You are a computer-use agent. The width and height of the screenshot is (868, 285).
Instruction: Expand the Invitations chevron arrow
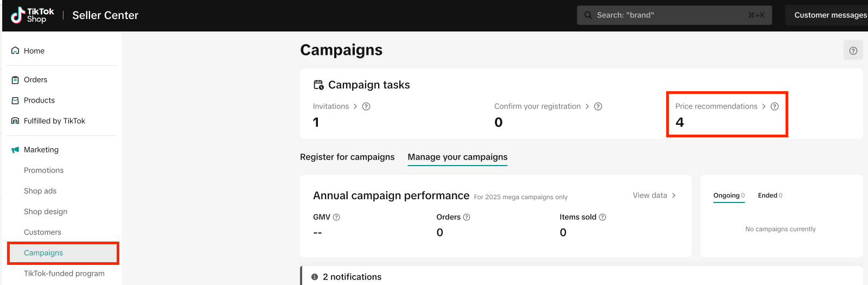(x=355, y=106)
